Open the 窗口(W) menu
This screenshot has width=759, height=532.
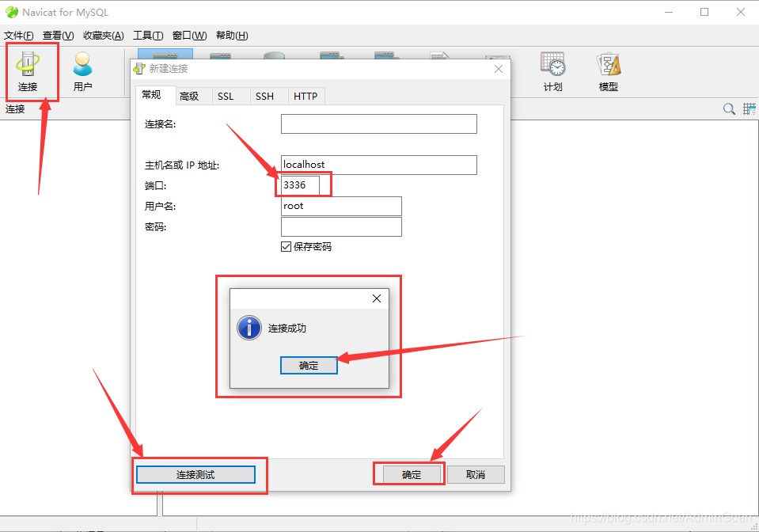click(190, 36)
